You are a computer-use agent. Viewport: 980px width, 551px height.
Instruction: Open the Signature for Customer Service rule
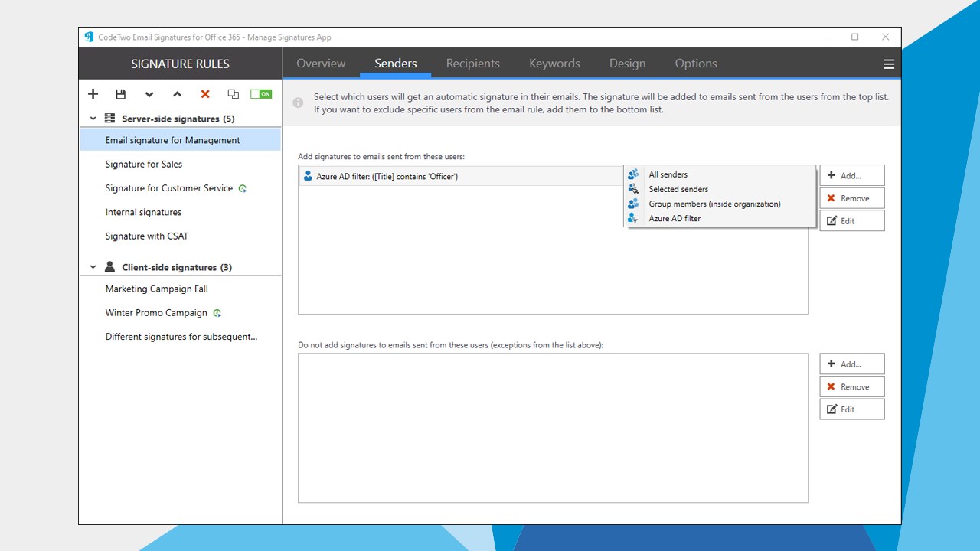click(x=180, y=188)
